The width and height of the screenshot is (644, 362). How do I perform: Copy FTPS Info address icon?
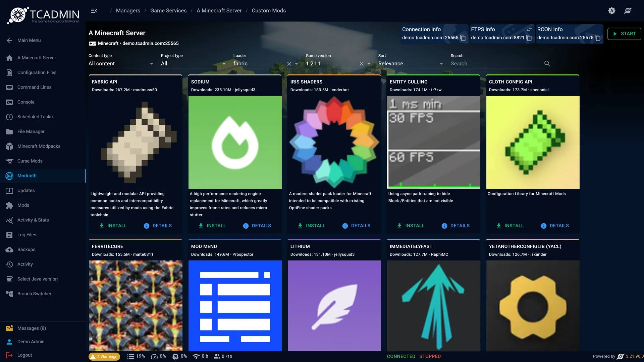point(529,38)
